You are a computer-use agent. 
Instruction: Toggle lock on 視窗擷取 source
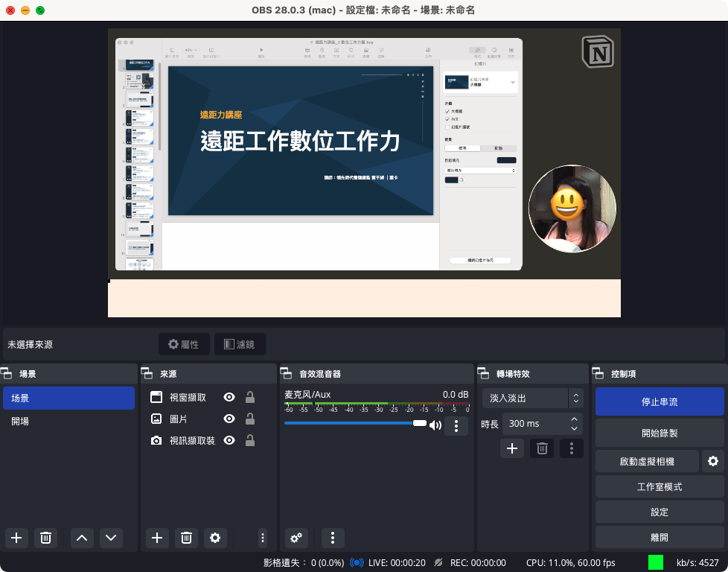(x=250, y=397)
